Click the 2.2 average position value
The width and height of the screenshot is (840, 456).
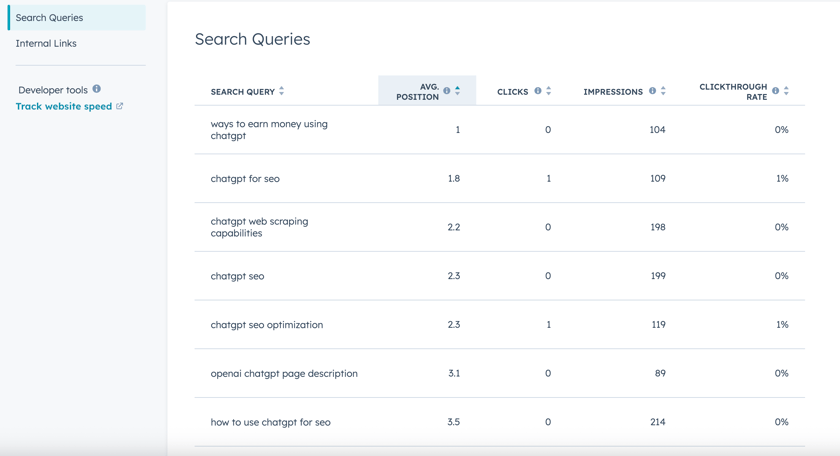pos(454,227)
